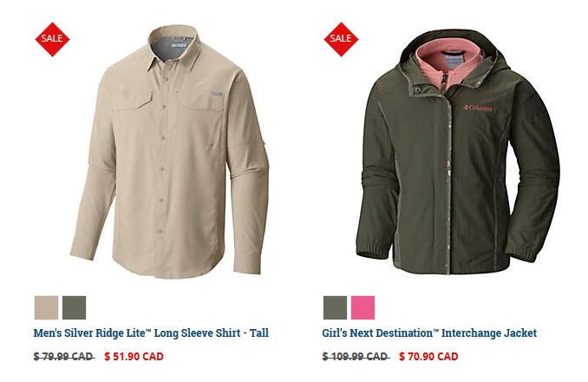Screen dimensions: 588x382
Task: Click the neck label inside the shirt collar
Action: click(179, 45)
